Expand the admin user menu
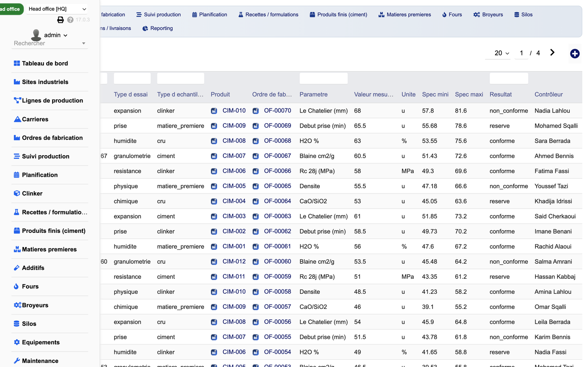This screenshot has height=367, width=588. (56, 35)
